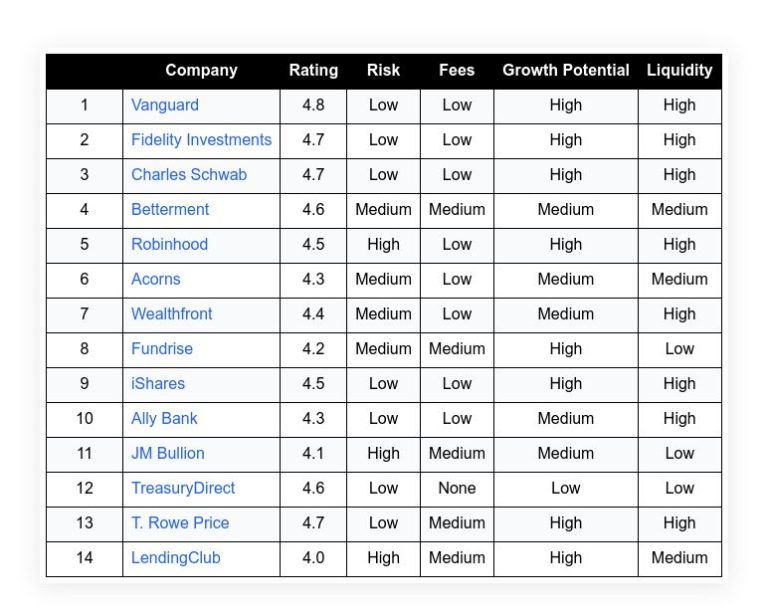The height and width of the screenshot is (615, 768).
Task: Click TreasuryDirect's None fees cell
Action: (456, 488)
